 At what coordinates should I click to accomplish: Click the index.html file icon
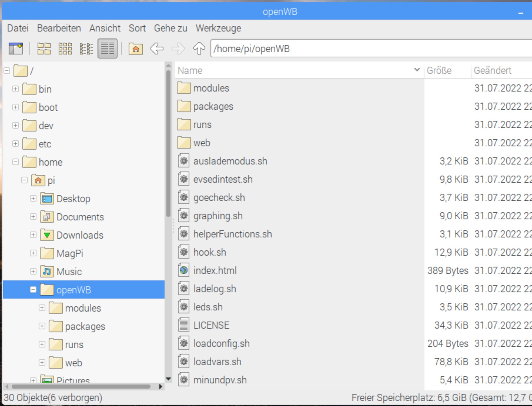[x=184, y=270]
